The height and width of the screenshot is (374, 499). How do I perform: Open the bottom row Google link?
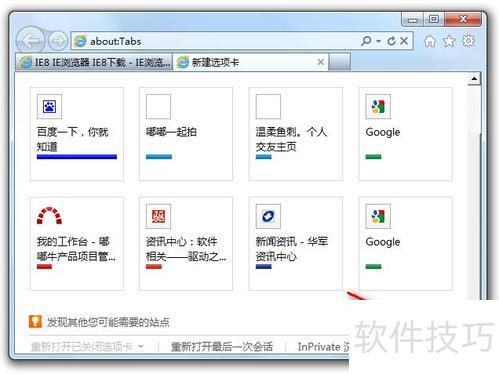(x=383, y=242)
